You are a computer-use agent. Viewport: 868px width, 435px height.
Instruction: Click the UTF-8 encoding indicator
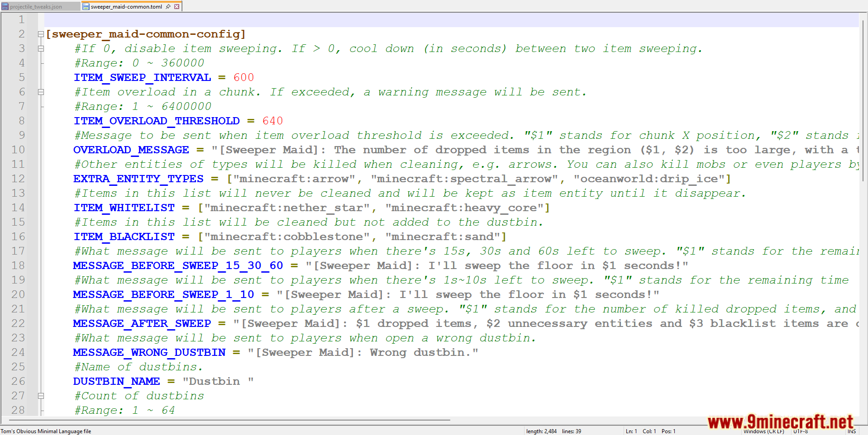(x=801, y=431)
